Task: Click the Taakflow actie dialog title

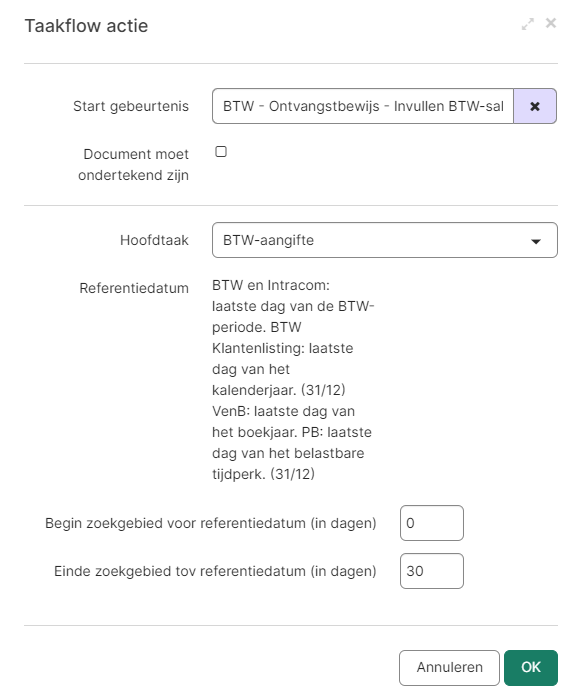Action: pos(86,26)
